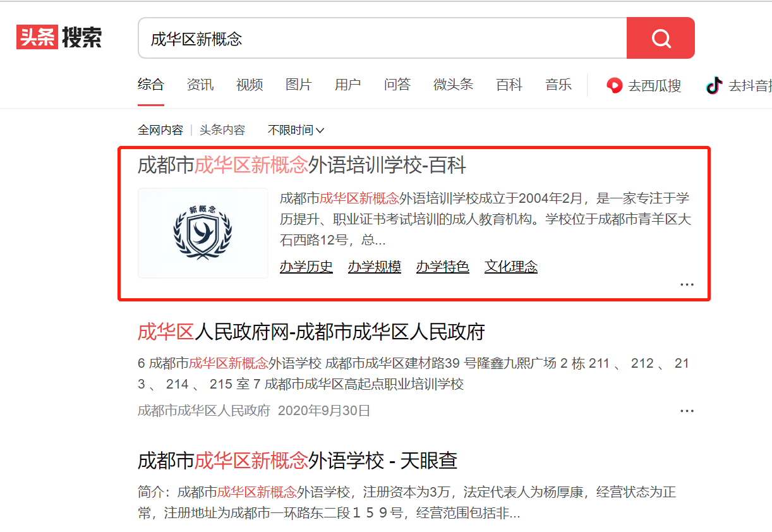772x532 pixels.
Task: Click the search box containing 成华区新概念
Action: [382, 38]
